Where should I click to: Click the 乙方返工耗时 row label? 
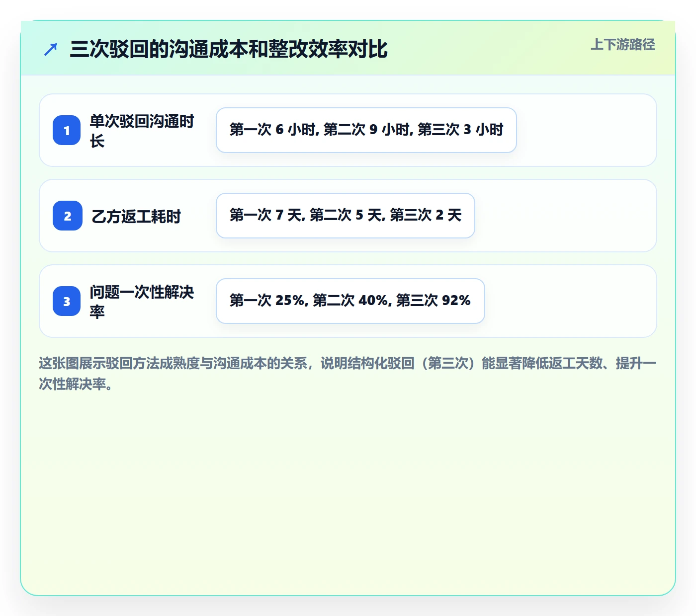(x=136, y=216)
